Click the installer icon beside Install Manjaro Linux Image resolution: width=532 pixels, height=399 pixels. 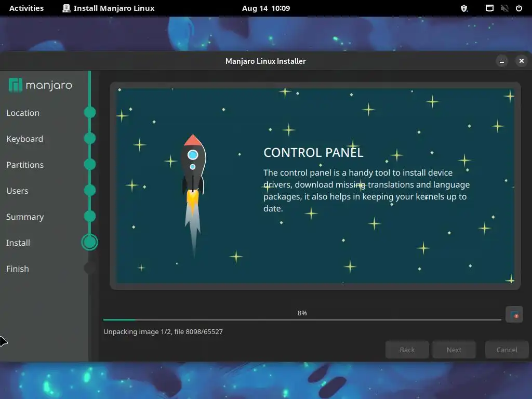point(66,8)
